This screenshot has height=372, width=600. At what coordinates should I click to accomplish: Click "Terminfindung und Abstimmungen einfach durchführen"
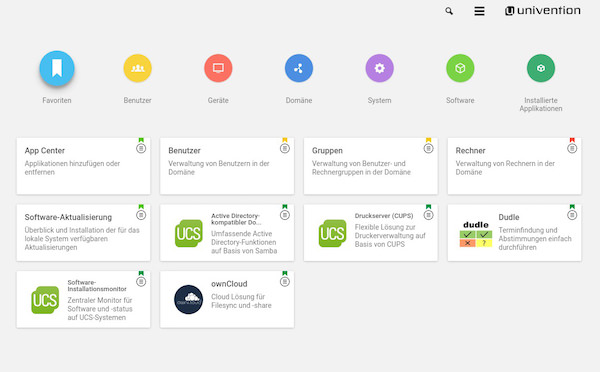coord(535,238)
